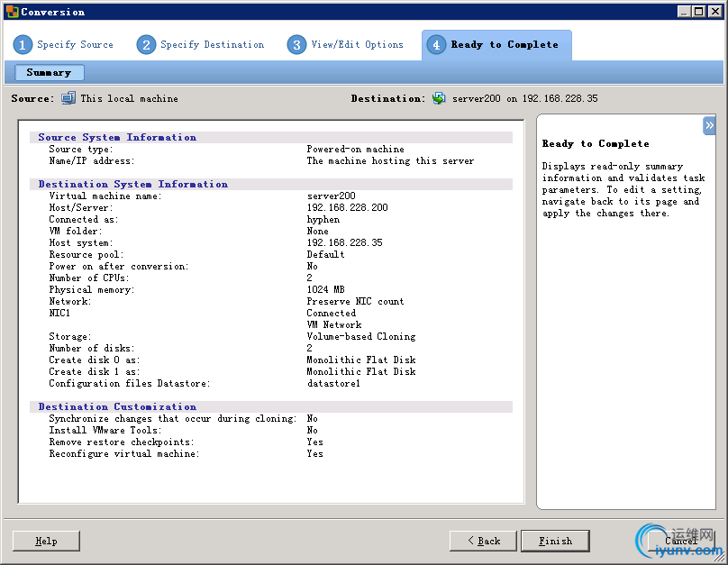The image size is (728, 565).
Task: Click the step 4 circle icon
Action: (x=436, y=44)
